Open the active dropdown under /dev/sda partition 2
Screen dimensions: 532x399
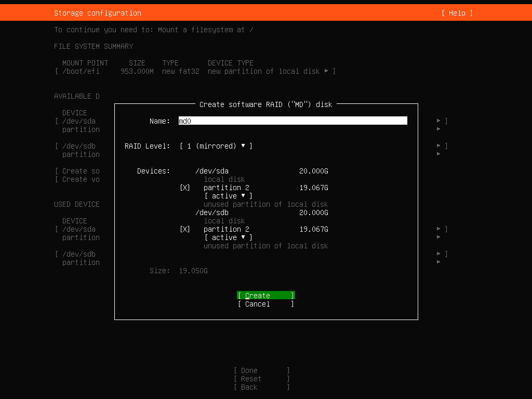[228, 196]
